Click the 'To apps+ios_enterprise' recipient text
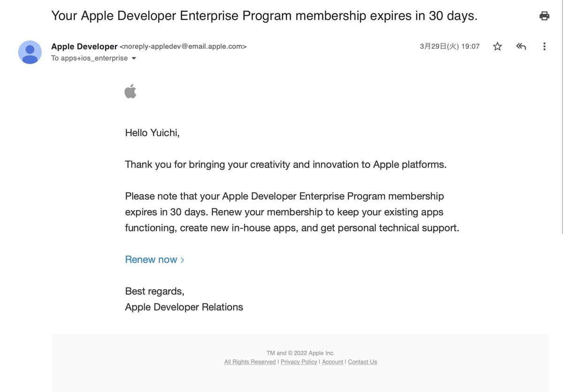563x392 pixels. click(89, 59)
